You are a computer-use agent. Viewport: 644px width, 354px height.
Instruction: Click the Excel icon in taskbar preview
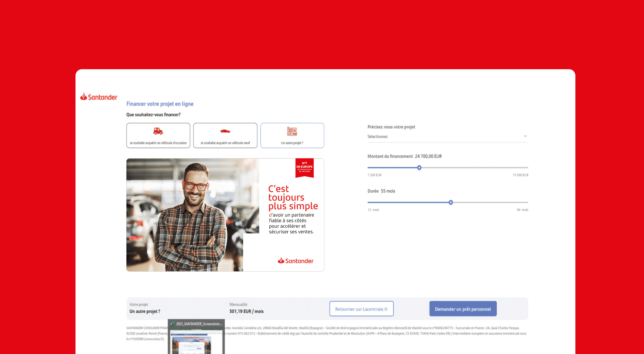[172, 324]
